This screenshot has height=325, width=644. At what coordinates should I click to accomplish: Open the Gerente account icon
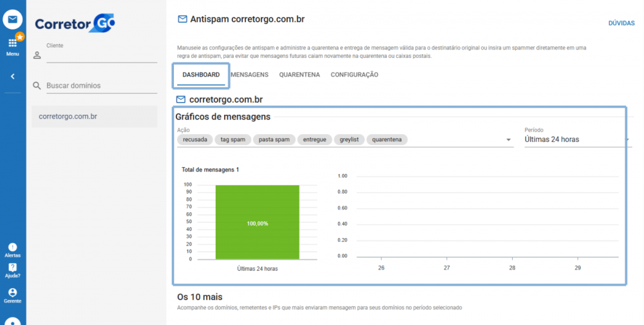click(13, 292)
